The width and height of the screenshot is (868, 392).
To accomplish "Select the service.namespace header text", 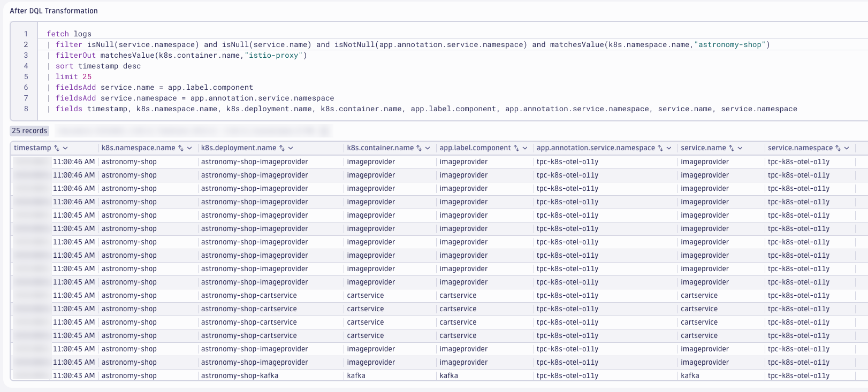I will [800, 148].
